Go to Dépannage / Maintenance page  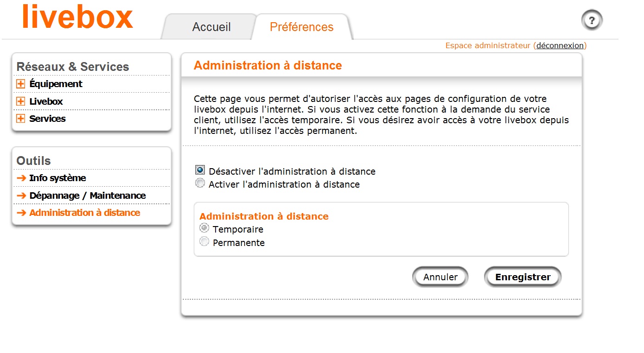(x=87, y=195)
